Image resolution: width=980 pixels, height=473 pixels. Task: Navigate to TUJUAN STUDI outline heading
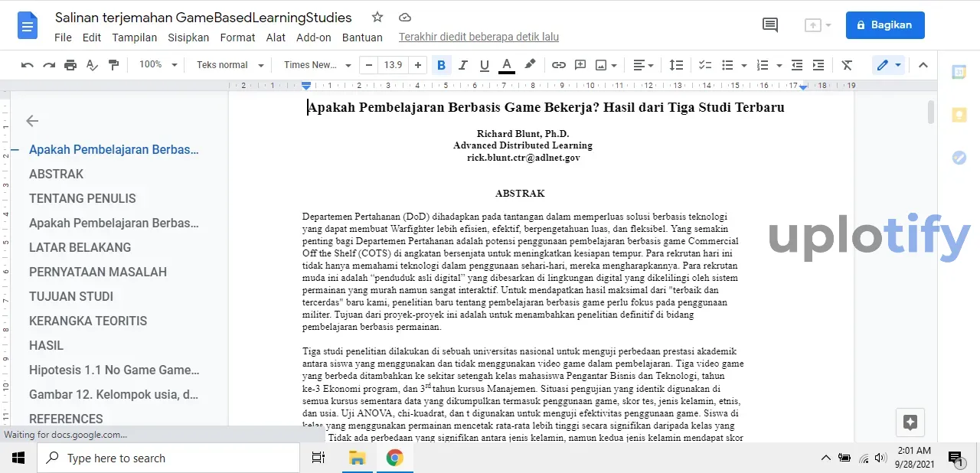(71, 296)
